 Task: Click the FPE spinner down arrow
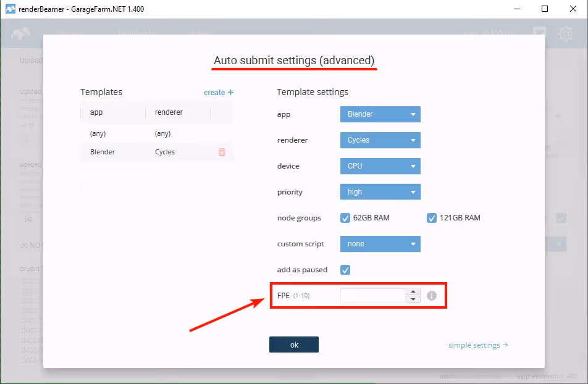click(413, 299)
